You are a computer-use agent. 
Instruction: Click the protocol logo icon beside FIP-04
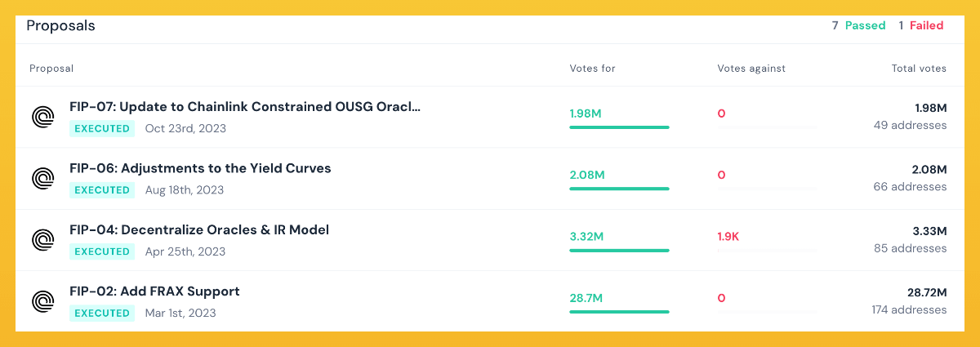(x=42, y=240)
